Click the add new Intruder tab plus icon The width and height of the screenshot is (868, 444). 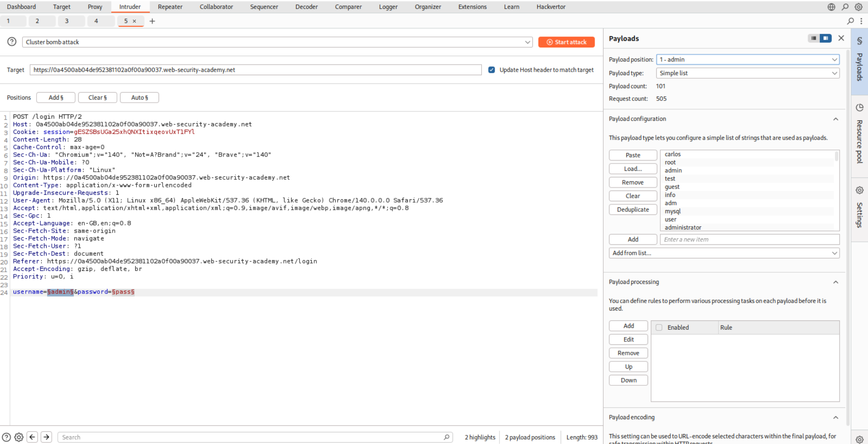pyautogui.click(x=152, y=21)
